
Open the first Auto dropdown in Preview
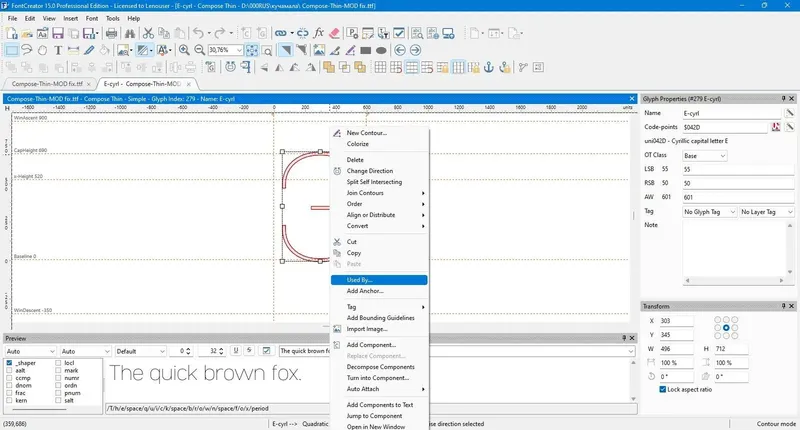30,351
